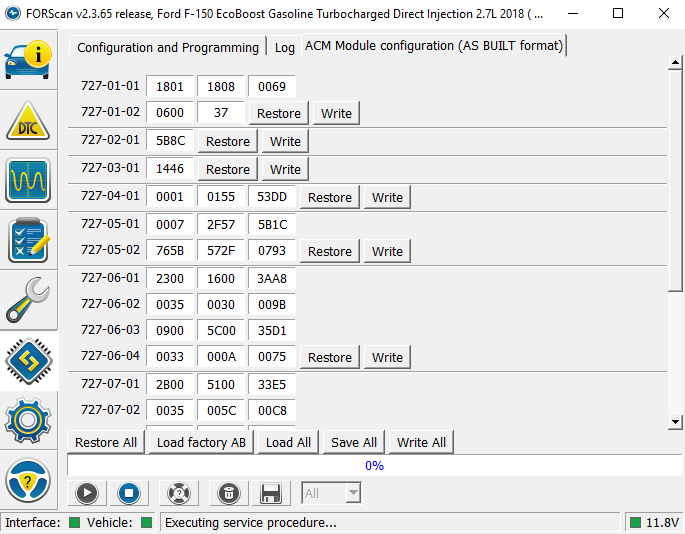Click Restore for block 727-06-04

pyautogui.click(x=330, y=357)
